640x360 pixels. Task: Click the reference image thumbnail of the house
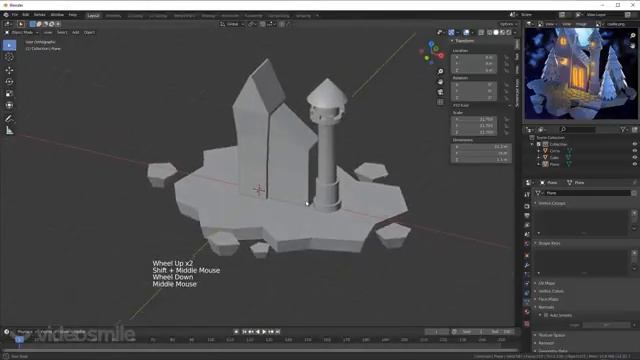tap(581, 74)
